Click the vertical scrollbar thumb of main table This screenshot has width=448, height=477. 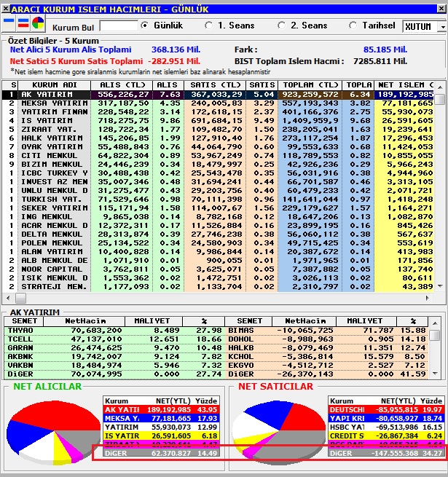click(x=440, y=99)
